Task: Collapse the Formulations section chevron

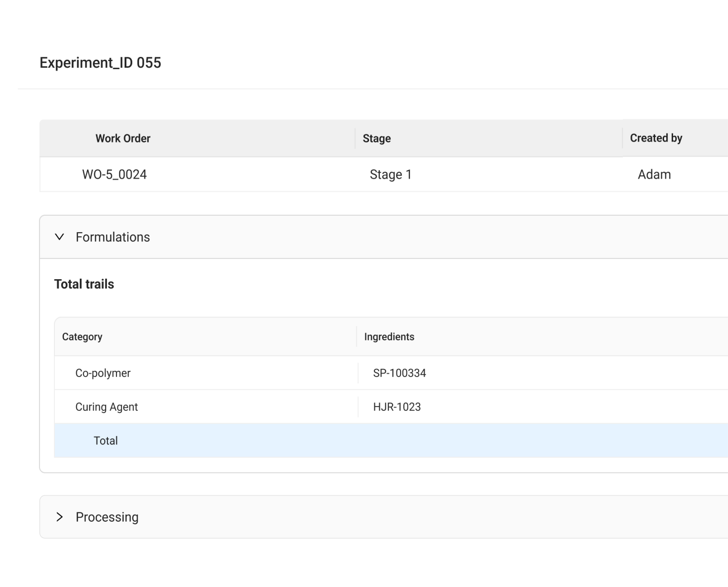Action: (60, 237)
